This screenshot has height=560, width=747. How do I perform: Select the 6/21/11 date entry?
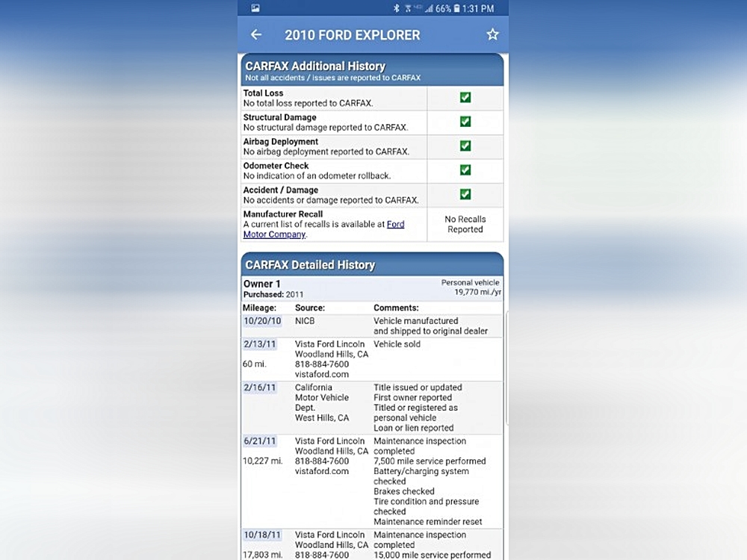coord(260,441)
